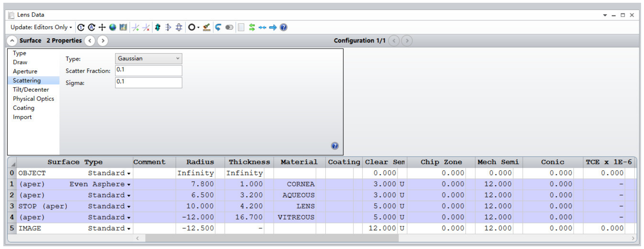Click the insert surface green plus icon
Screen dimensions: 644x249
(135, 27)
